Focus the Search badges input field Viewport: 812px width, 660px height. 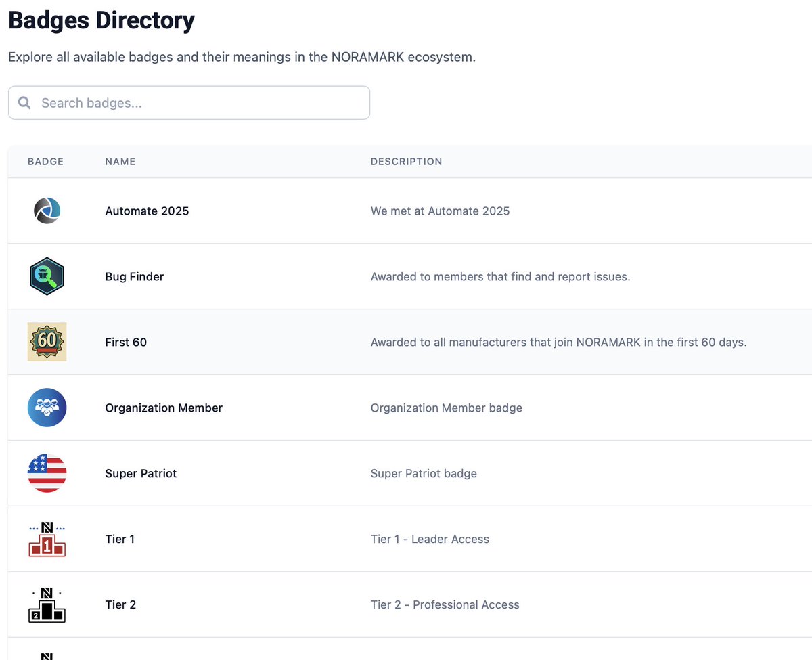[189, 103]
